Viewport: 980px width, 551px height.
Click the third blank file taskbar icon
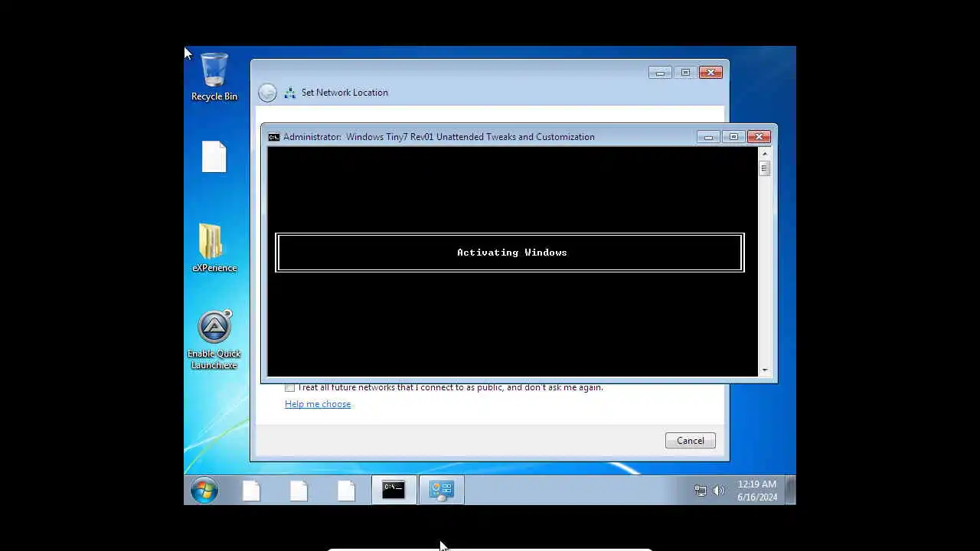[346, 490]
